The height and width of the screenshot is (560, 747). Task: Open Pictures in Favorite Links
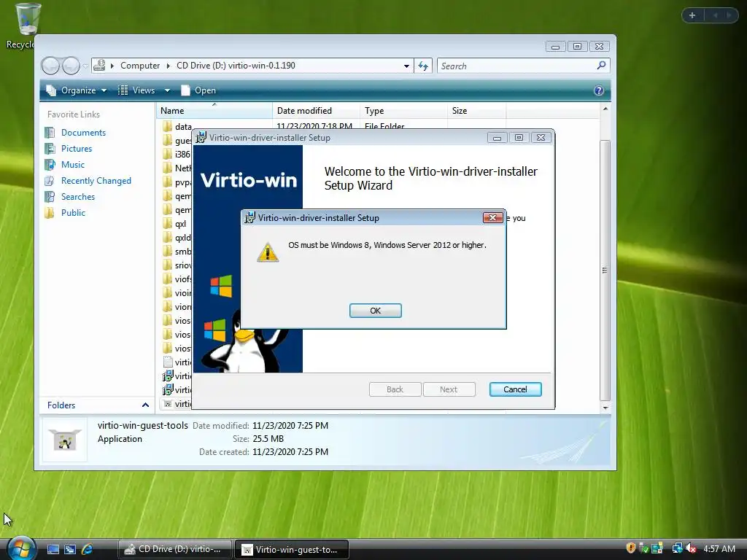[76, 149]
